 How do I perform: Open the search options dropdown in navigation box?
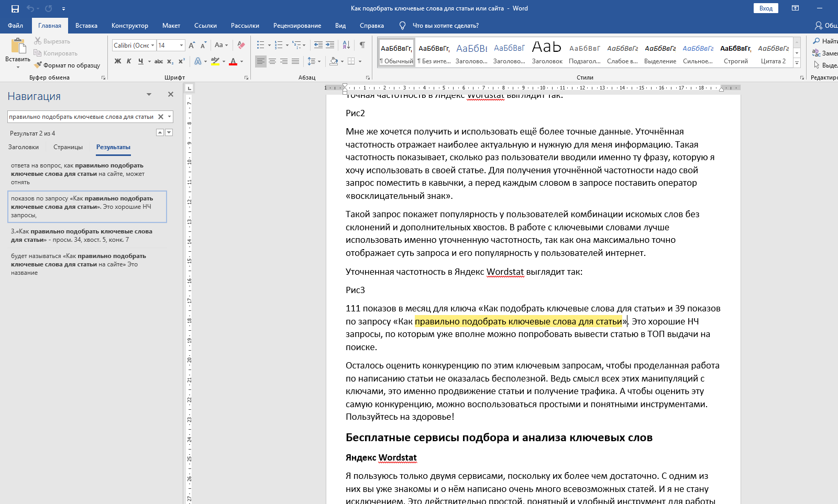tap(169, 117)
